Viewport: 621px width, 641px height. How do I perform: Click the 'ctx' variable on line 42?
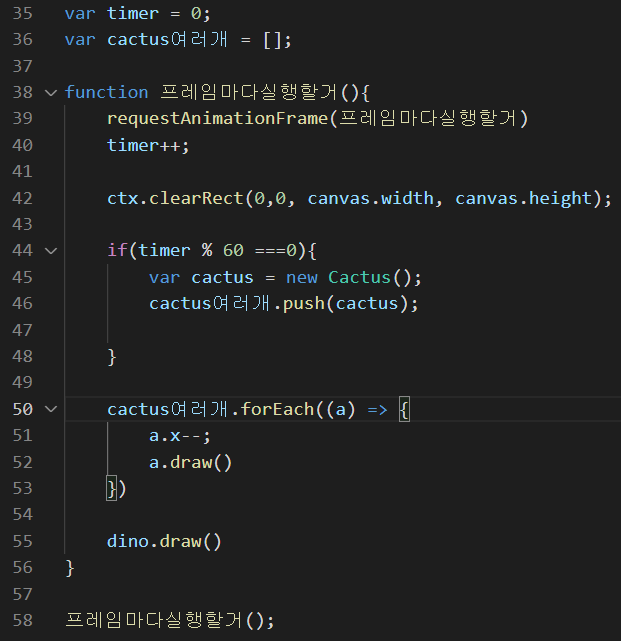click(x=123, y=199)
